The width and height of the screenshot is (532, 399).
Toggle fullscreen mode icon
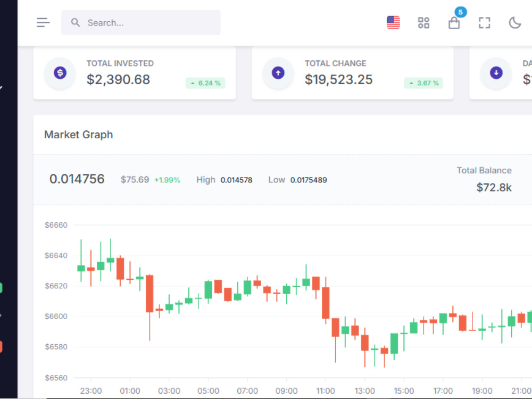click(x=485, y=23)
